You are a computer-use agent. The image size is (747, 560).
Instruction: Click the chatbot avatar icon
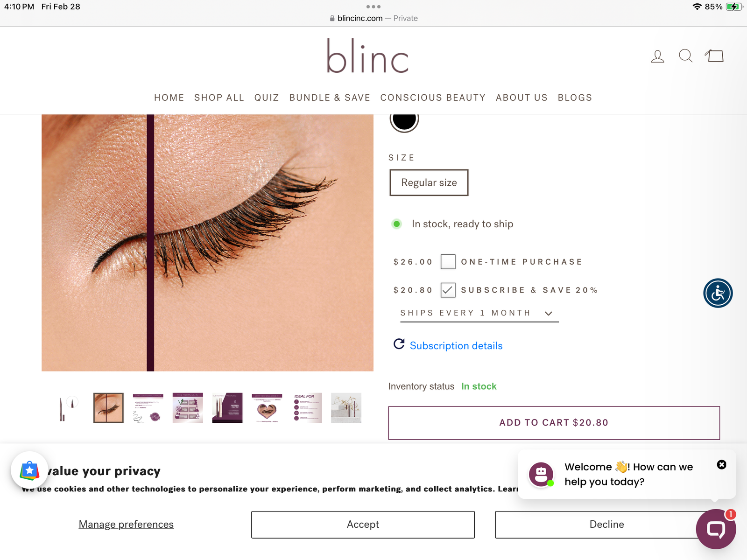coord(541,474)
